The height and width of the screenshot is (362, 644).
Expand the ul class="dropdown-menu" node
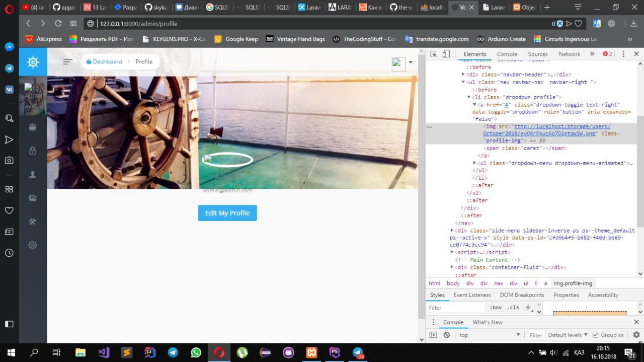coord(474,163)
